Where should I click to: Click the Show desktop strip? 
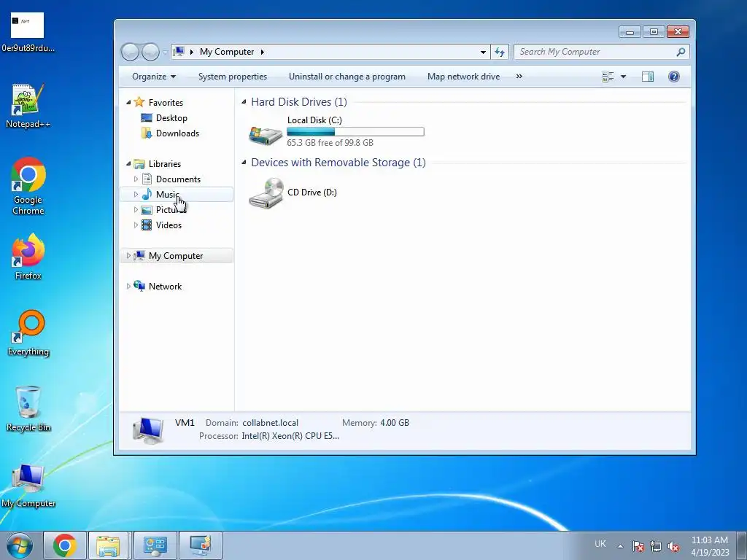click(x=742, y=545)
